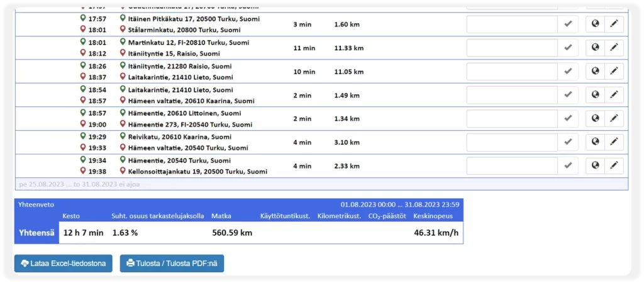Show the 18:26 Itäniityntie Raisio trip on map

tap(595, 72)
